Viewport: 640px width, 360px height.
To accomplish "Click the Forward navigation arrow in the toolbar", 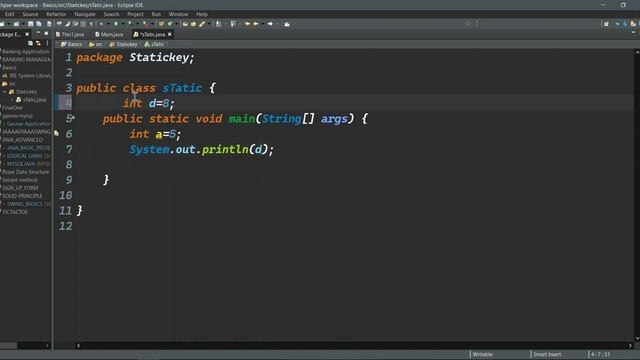I will point(270,24).
